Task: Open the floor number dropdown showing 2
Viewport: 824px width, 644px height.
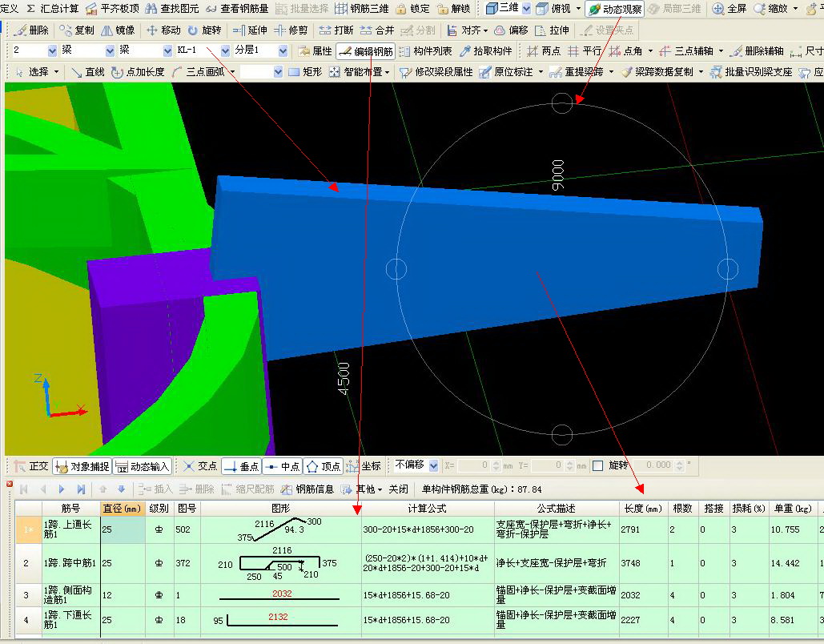Action: (52, 50)
